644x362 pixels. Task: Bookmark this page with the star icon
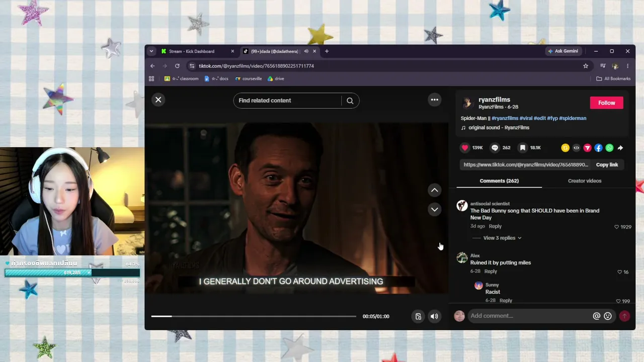(x=586, y=66)
